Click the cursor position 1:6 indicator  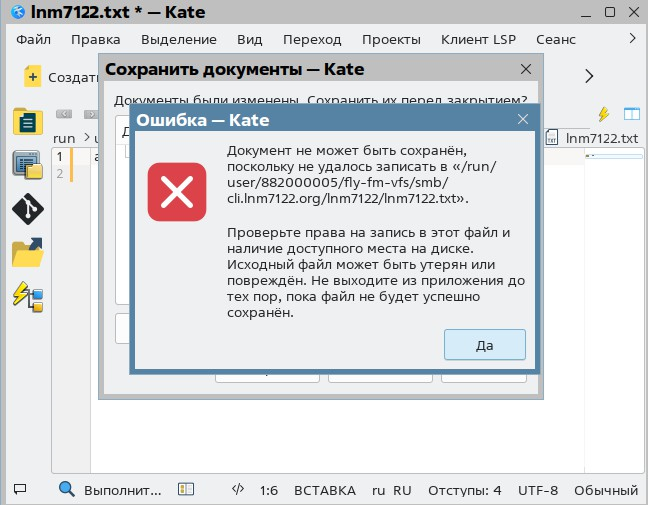pyautogui.click(x=269, y=491)
